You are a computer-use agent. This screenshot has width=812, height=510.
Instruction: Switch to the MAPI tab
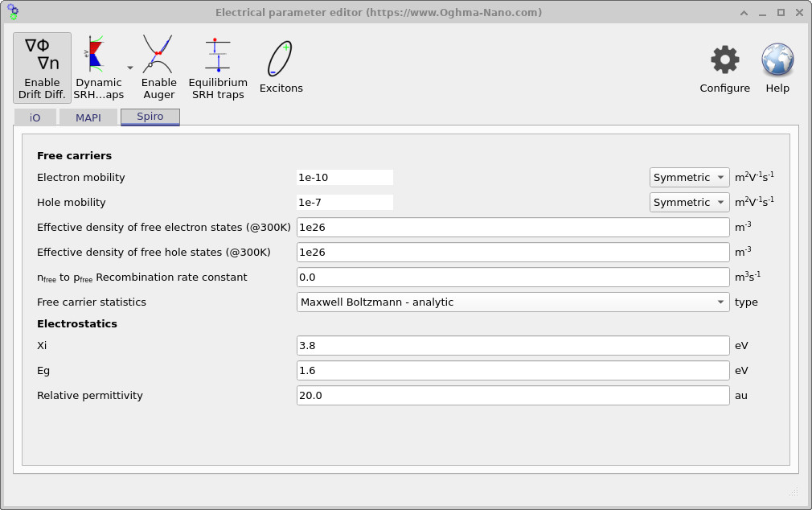click(x=88, y=117)
